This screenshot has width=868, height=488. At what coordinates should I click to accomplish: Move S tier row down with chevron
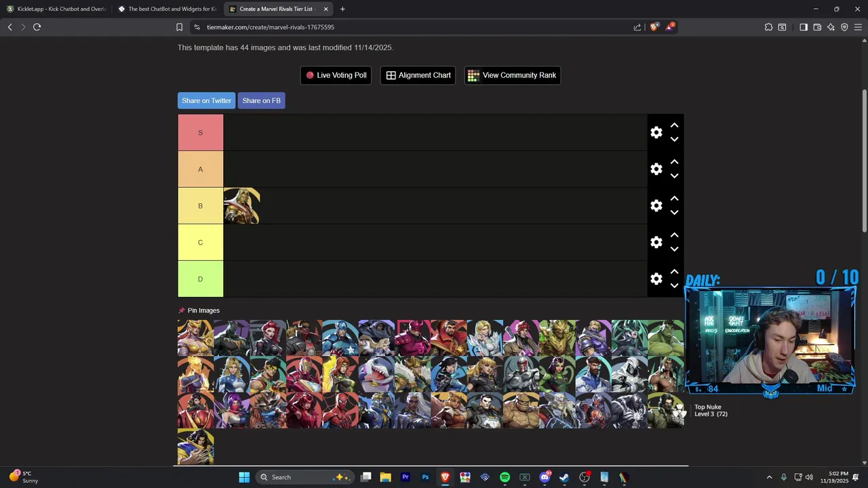coord(674,140)
